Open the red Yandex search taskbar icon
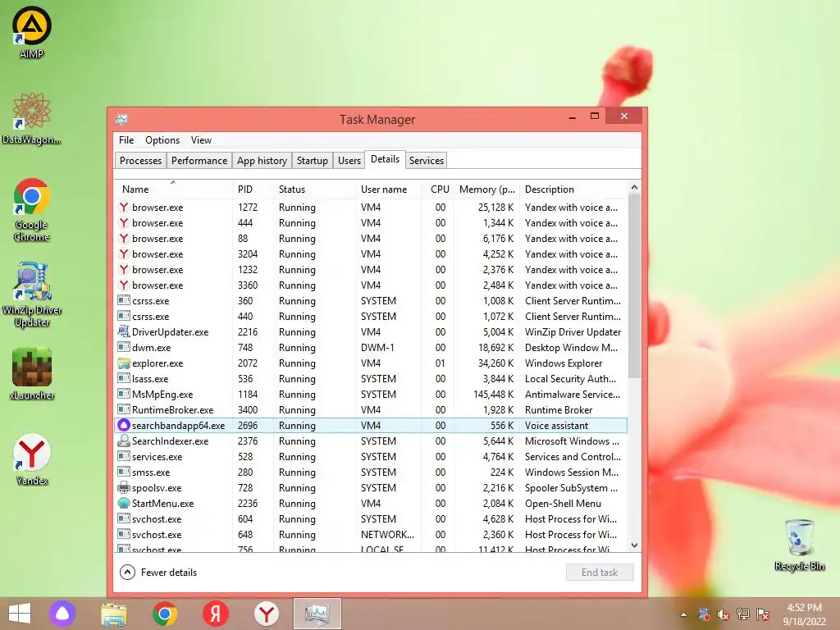This screenshot has height=630, width=840. tap(216, 614)
